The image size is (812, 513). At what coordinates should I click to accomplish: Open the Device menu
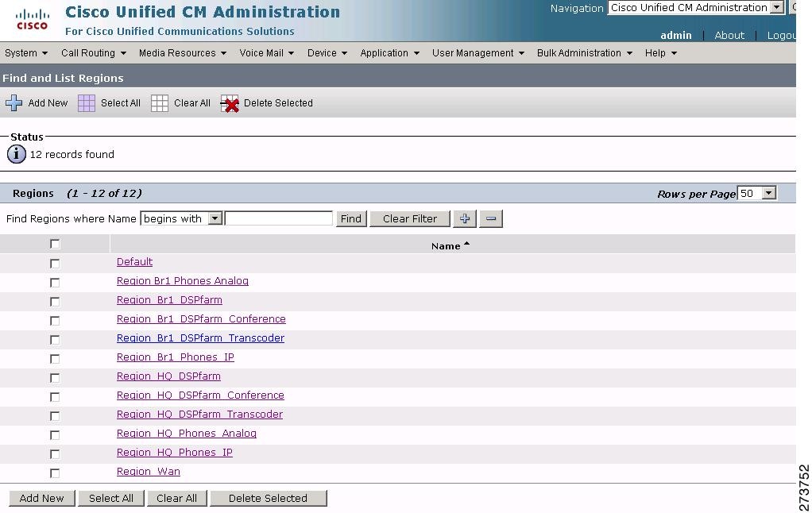tap(327, 52)
